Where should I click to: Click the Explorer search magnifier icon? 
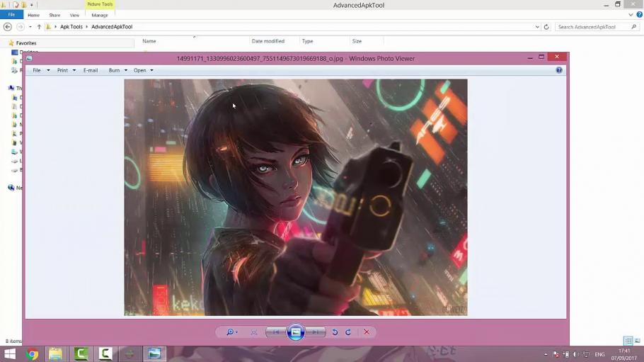[633, 27]
